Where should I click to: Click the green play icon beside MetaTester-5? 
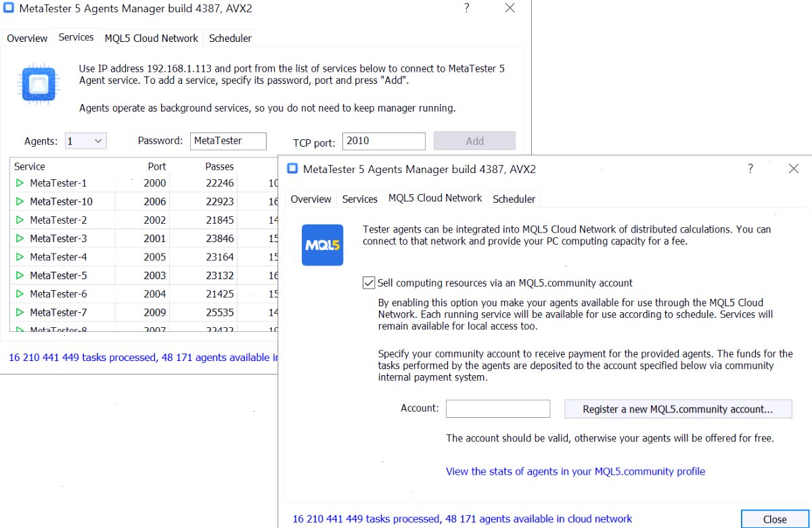coord(20,275)
